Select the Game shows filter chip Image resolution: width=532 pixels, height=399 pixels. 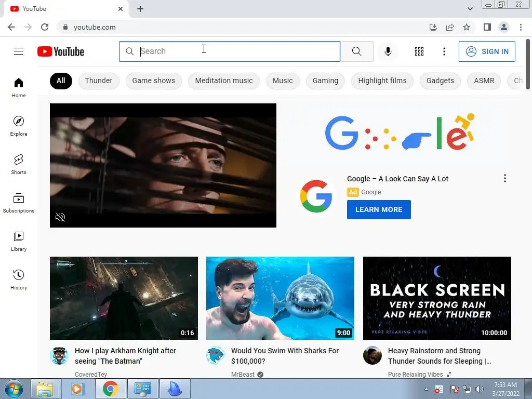[154, 81]
